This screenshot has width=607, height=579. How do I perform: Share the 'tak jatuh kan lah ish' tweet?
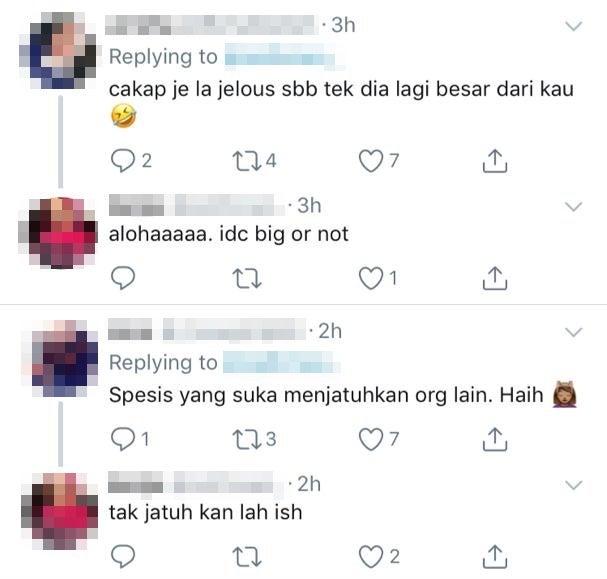pos(495,557)
